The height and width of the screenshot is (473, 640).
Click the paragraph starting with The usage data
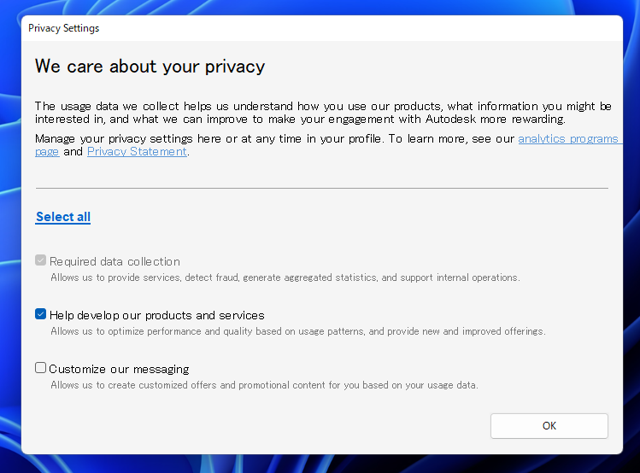(x=320, y=112)
